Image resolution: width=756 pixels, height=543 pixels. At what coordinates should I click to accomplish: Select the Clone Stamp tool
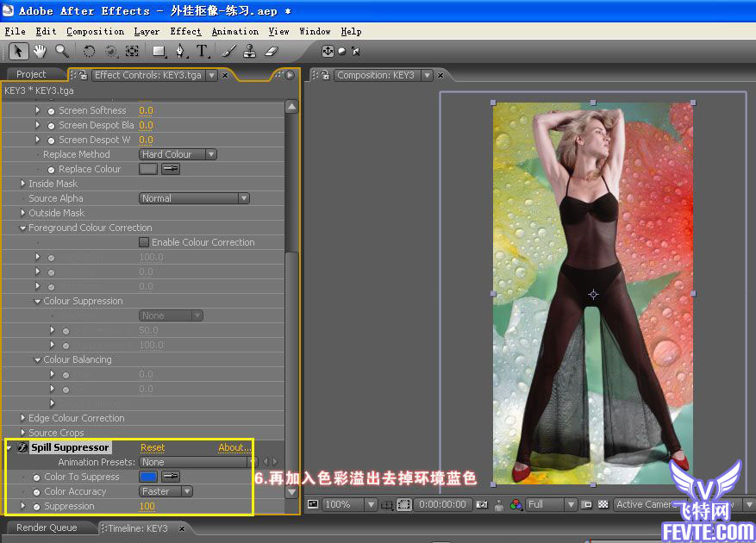[250, 51]
